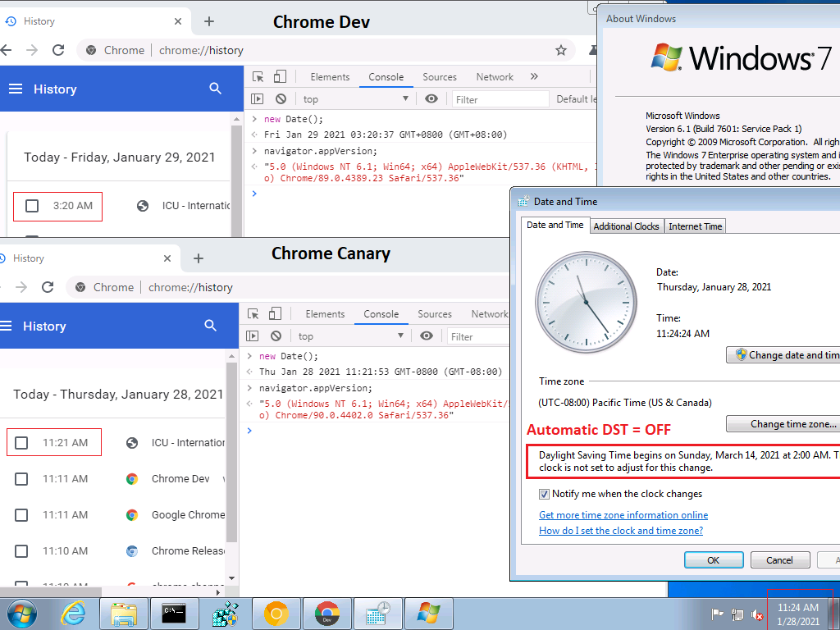Reload the Chrome Canary history page
Image resolution: width=840 pixels, height=630 pixels.
(48, 287)
